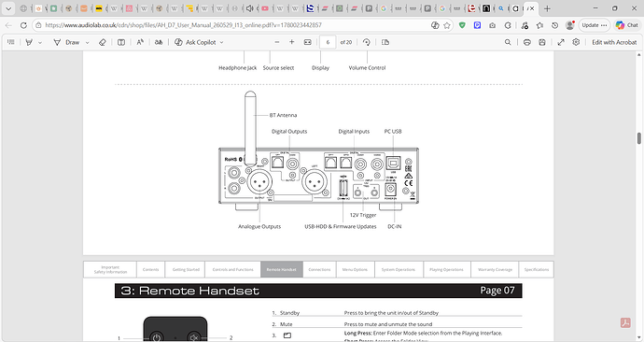Click the Adobe Acrobat floating icon
Screen dimensions: 644x342
[625, 322]
